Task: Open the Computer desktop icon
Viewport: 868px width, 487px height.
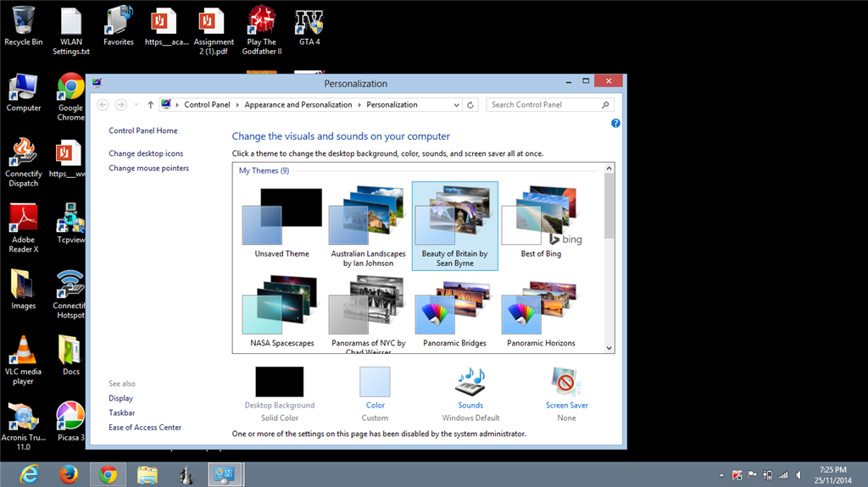Action: pos(23,92)
